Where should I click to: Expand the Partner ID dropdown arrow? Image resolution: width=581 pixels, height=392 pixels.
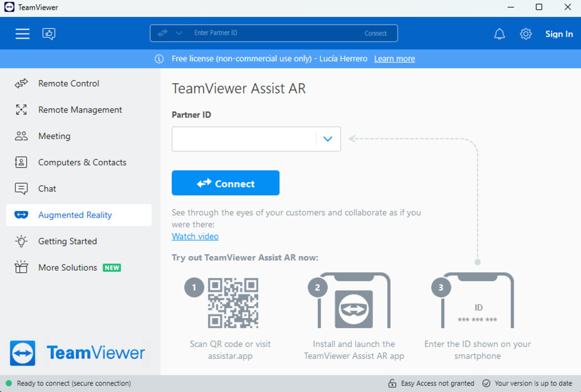point(328,139)
